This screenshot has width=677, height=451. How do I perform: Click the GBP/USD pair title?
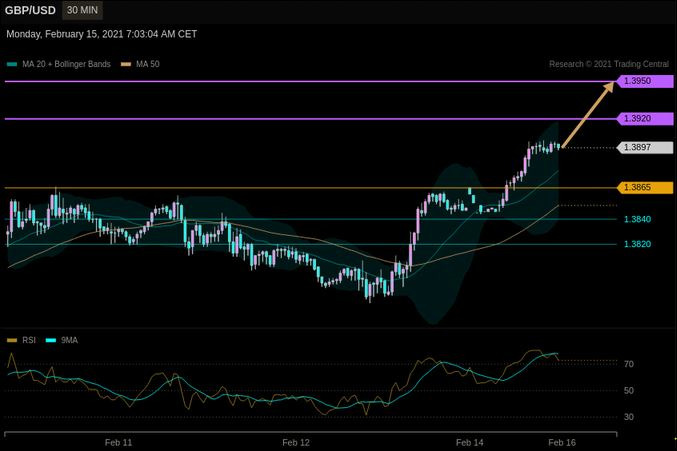pyautogui.click(x=30, y=10)
